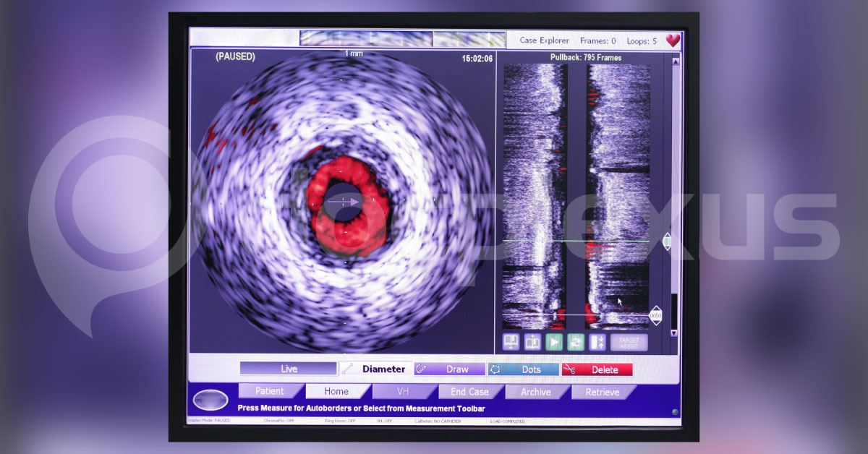Click the 15:02:06 timestamp
Screen dimensions: 868x454
coord(477,59)
